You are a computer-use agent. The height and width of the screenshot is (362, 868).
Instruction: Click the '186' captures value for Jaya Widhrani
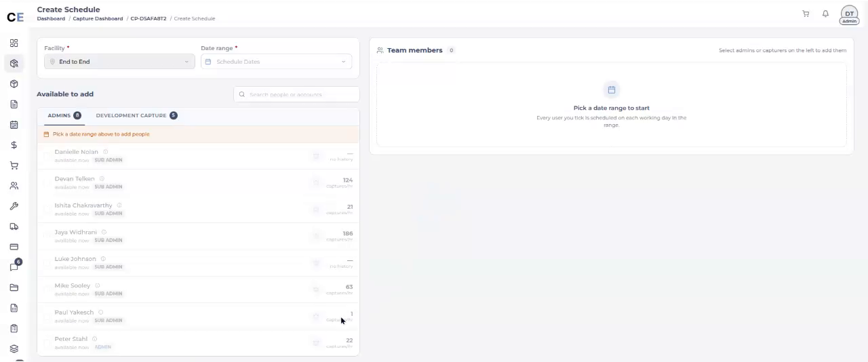tap(347, 233)
